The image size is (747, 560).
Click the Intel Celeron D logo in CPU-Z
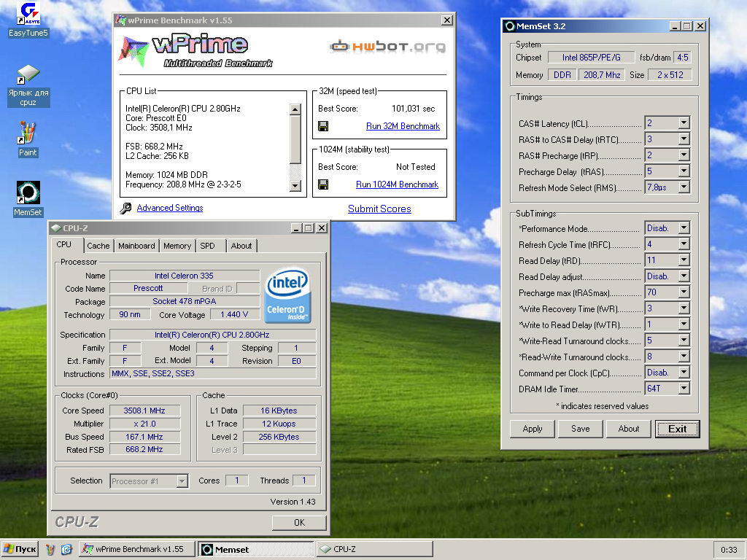click(287, 295)
